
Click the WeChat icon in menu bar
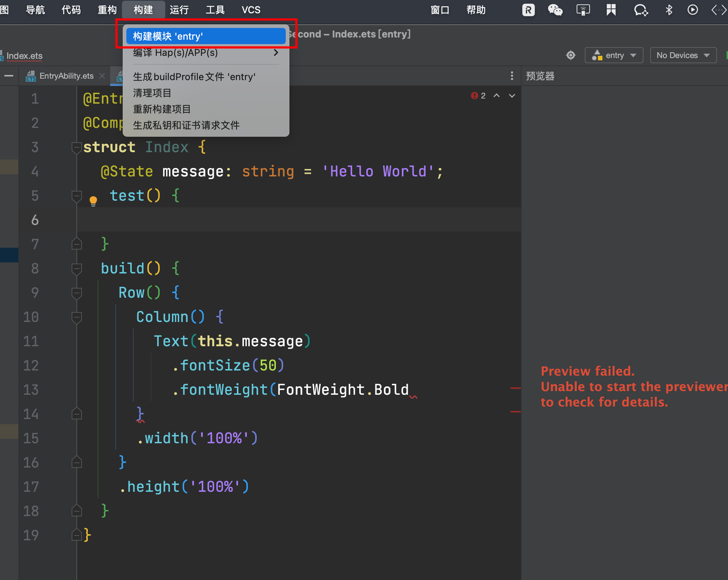click(555, 10)
